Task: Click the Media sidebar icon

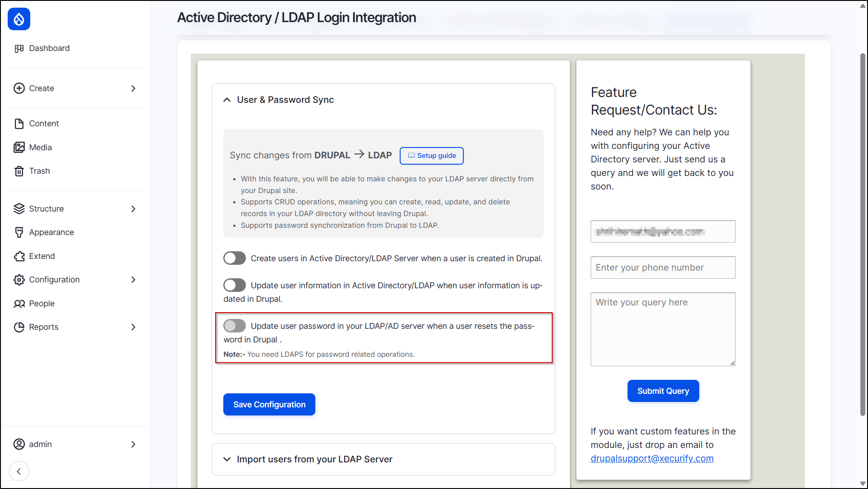Action: coord(19,148)
